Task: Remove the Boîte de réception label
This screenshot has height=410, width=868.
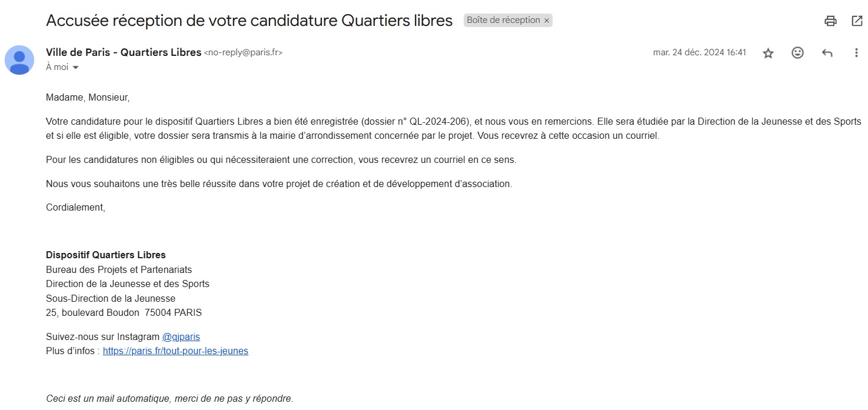Action: 547,21
